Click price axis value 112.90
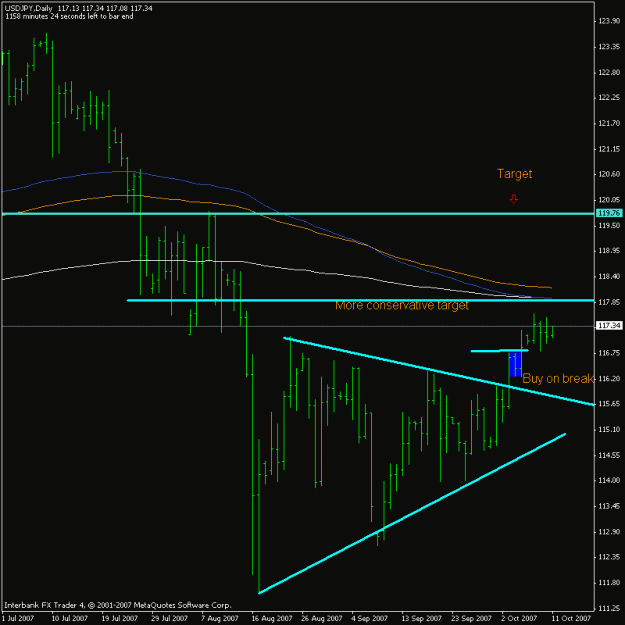625x625 pixels. click(609, 532)
